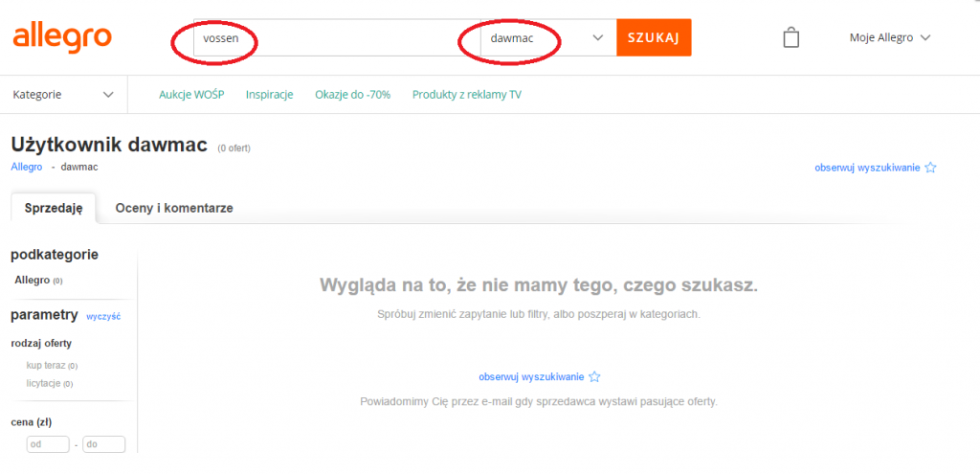This screenshot has height=474, width=980.
Task: Switch to the Oceny i komentarze tab
Action: pos(174,208)
